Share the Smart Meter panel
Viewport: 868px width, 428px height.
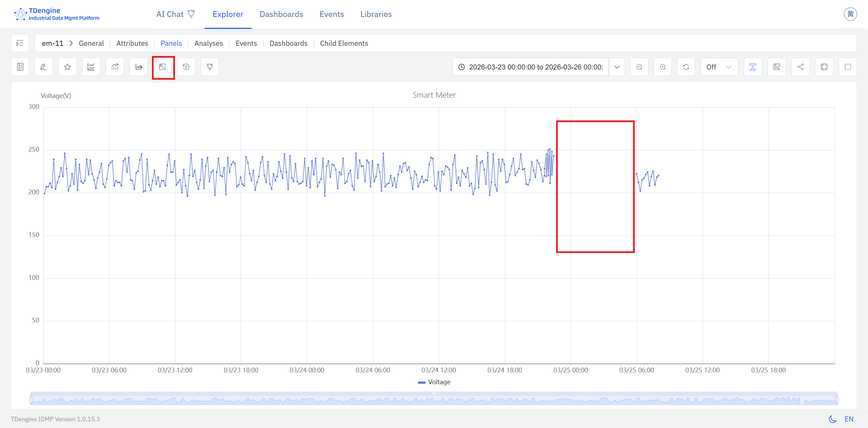[x=800, y=67]
